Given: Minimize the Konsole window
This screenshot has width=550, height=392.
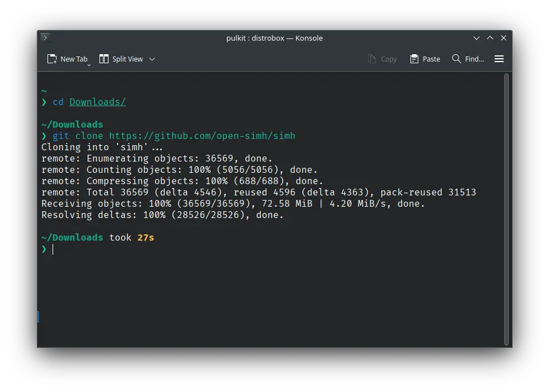Looking at the screenshot, I should (x=477, y=38).
